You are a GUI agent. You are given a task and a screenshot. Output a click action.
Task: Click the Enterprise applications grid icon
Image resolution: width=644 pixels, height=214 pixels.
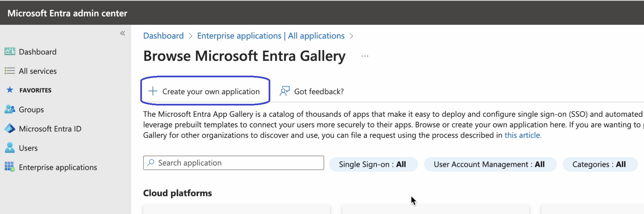(10, 167)
